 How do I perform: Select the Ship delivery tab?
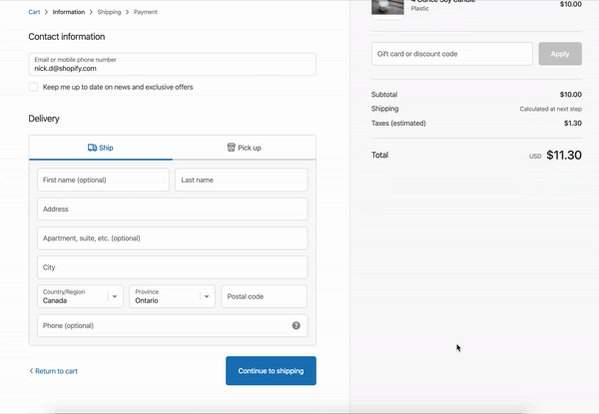click(101, 148)
